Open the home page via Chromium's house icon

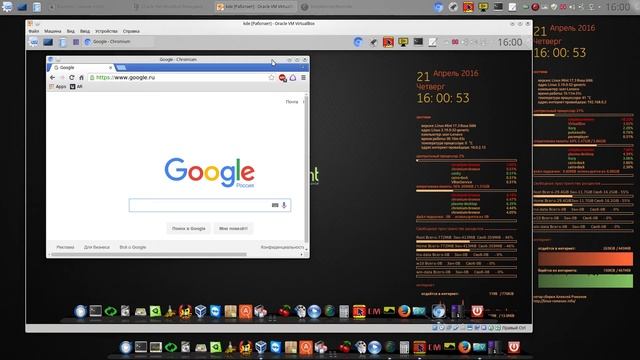pyautogui.click(x=81, y=78)
